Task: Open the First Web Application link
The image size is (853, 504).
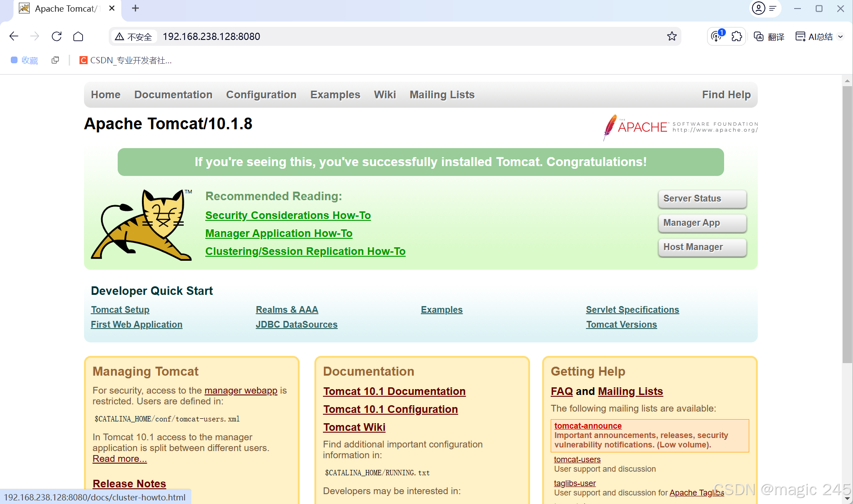Action: [x=137, y=324]
